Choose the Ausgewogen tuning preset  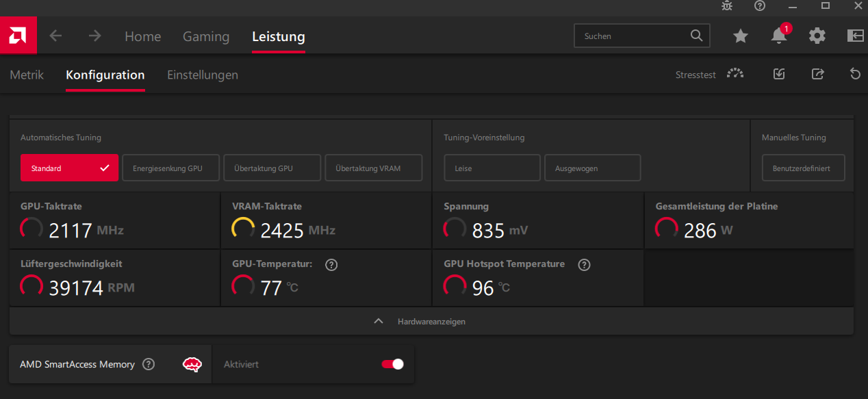(x=593, y=168)
